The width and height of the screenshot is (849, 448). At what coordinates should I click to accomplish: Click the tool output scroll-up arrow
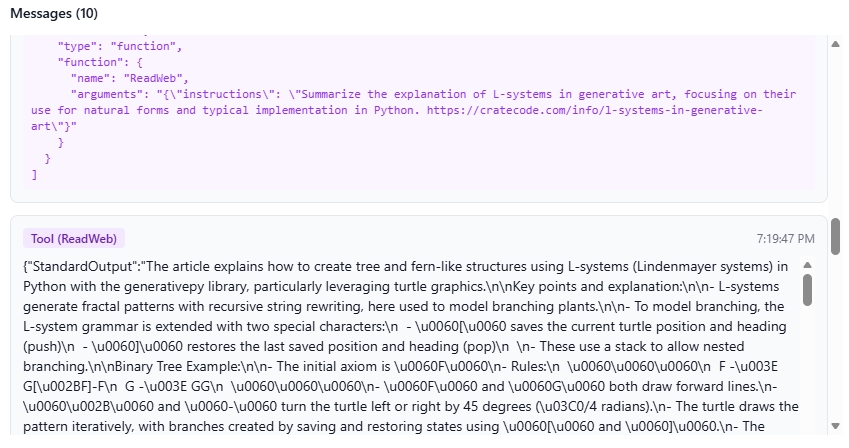[807, 265]
